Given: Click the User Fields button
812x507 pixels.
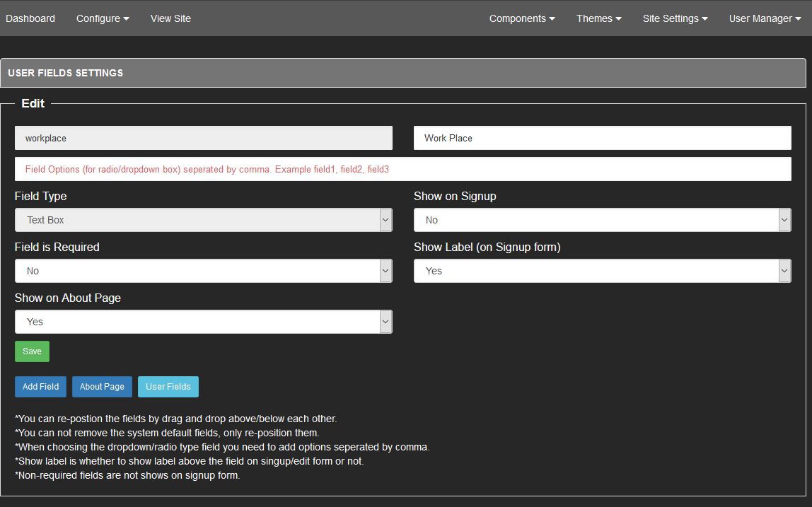Looking at the screenshot, I should pos(168,387).
